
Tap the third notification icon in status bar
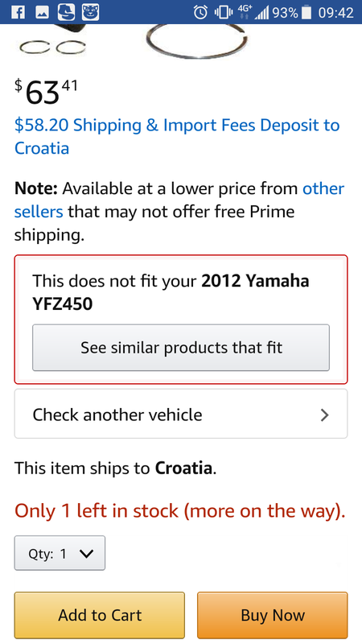click(x=66, y=12)
